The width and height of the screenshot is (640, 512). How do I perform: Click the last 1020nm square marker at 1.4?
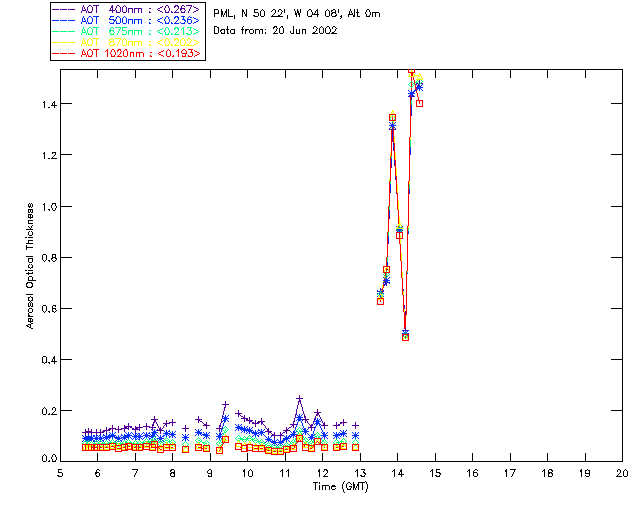(419, 103)
